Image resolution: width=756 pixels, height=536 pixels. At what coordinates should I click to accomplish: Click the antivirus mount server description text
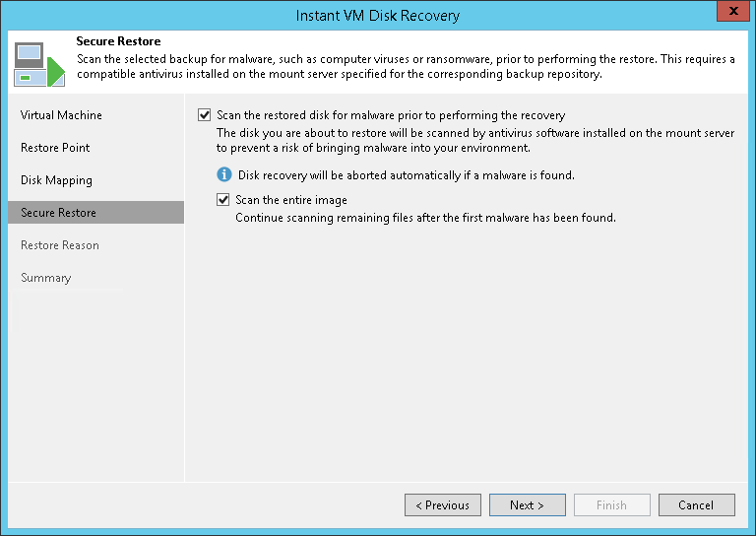(x=474, y=140)
